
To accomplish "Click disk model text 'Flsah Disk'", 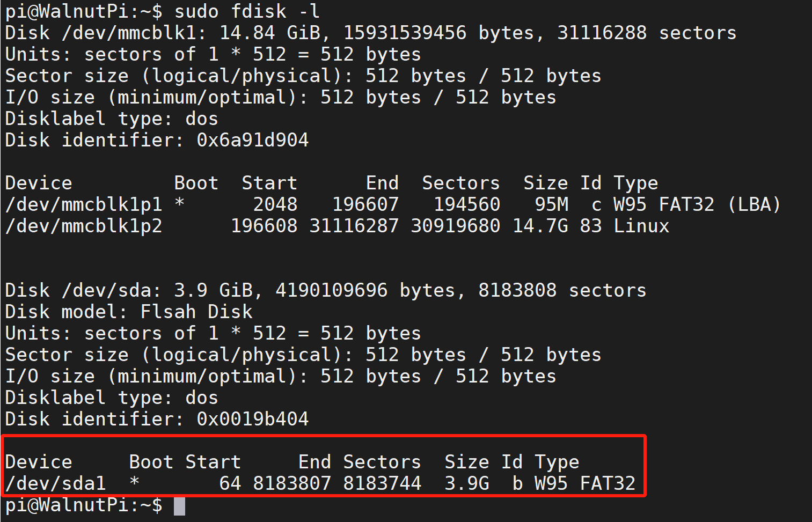I will pyautogui.click(x=196, y=312).
